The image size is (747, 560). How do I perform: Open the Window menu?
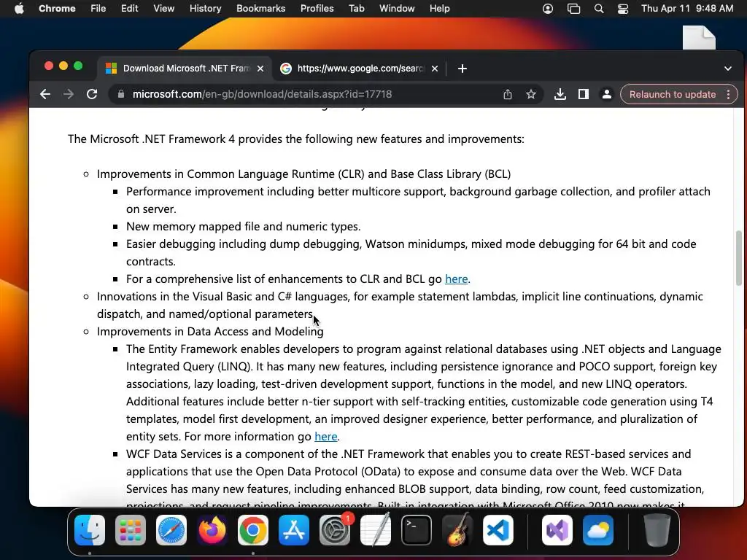397,9
